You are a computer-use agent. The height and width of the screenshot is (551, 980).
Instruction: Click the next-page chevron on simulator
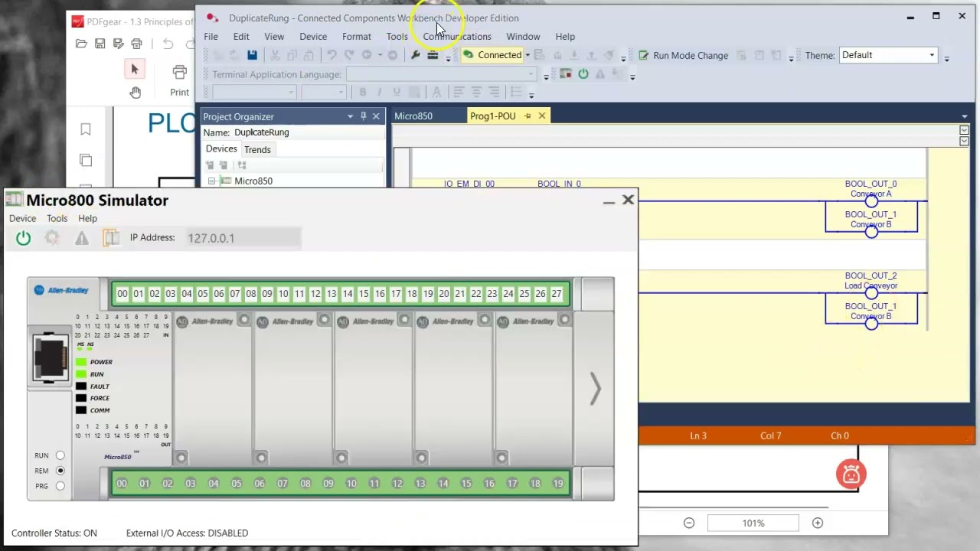[x=596, y=389]
